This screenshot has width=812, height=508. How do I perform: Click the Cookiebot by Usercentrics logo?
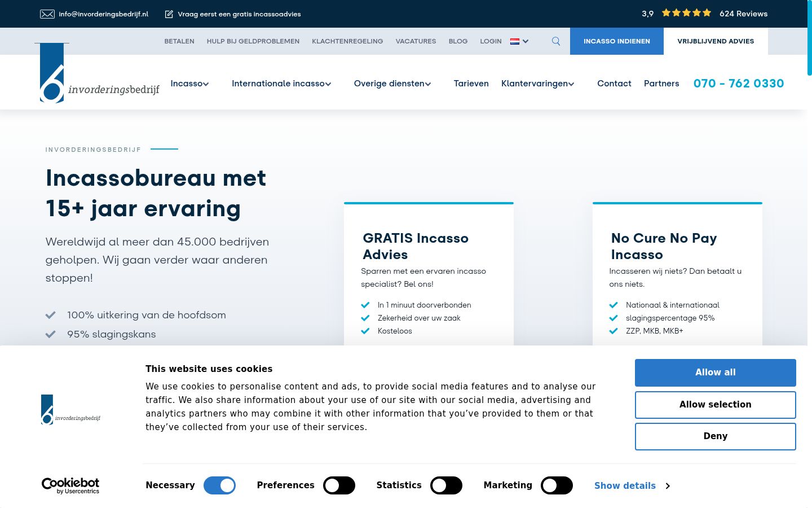pyautogui.click(x=70, y=485)
